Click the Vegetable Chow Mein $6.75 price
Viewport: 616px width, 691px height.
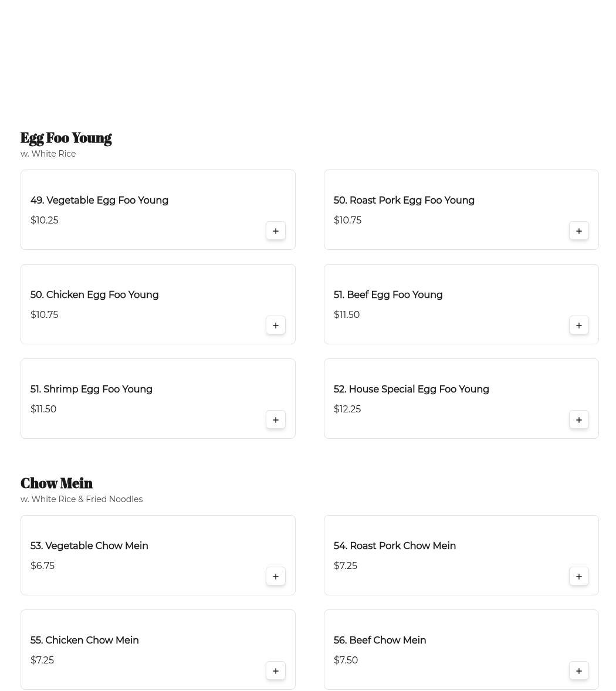(x=42, y=566)
